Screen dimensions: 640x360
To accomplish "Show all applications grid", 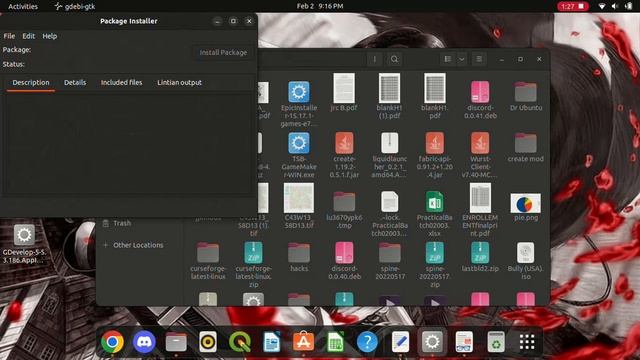I will click(527, 342).
